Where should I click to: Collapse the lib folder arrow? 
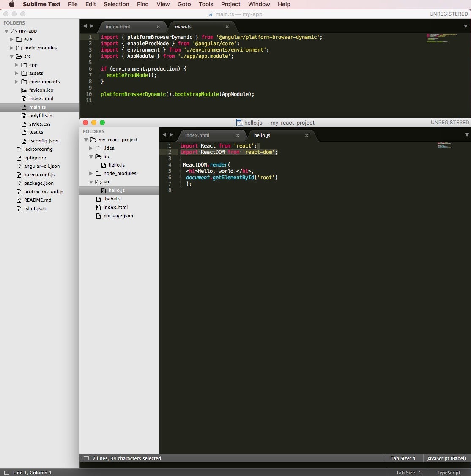[x=91, y=157]
